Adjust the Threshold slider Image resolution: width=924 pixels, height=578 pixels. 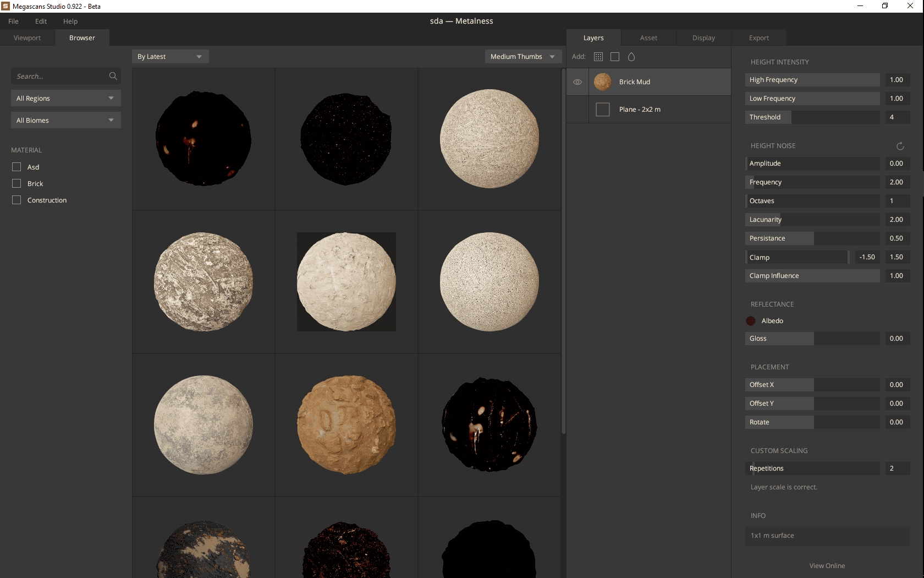(812, 117)
